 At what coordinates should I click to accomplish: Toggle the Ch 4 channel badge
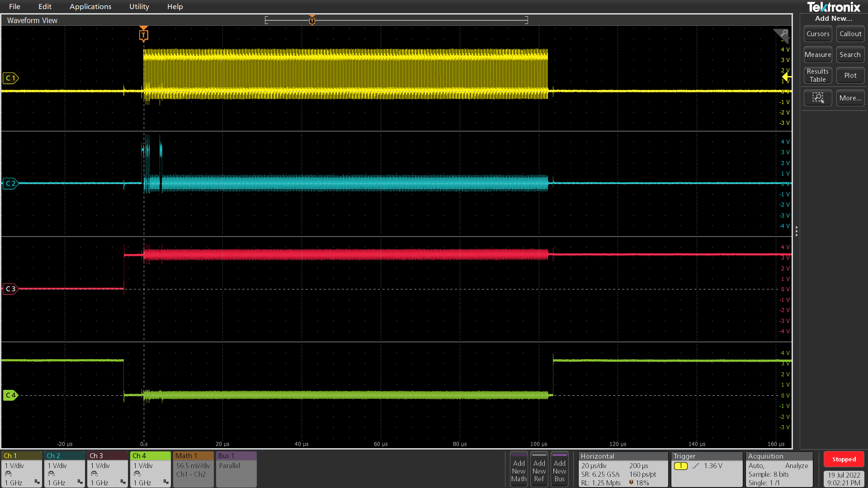[150, 469]
